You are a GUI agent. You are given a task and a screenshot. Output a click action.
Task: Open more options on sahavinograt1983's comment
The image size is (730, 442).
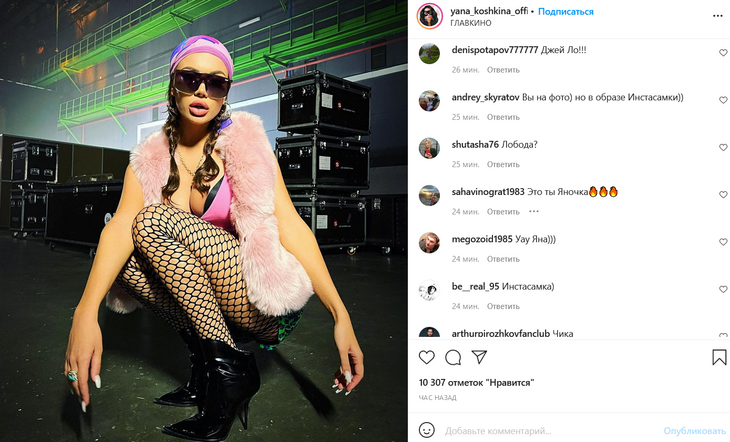click(534, 211)
